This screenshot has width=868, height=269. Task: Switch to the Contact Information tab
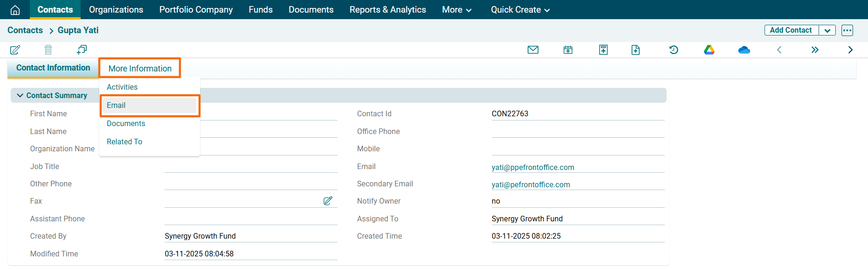(53, 68)
